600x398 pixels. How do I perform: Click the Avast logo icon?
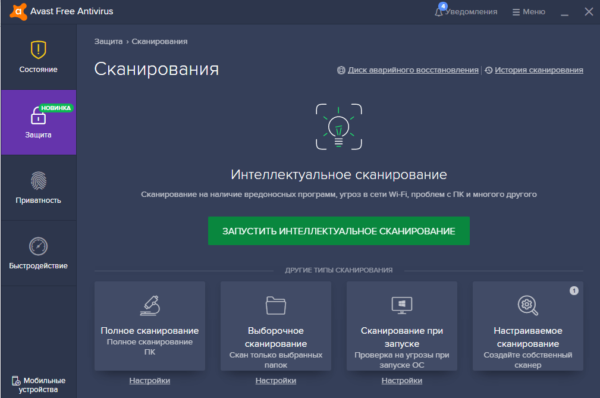coord(18,11)
